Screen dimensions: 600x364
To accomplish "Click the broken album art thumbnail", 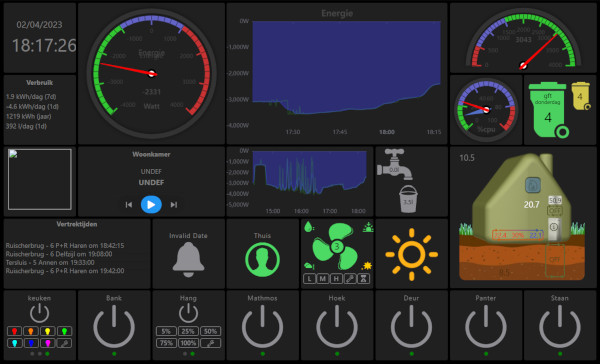I will point(40,180).
